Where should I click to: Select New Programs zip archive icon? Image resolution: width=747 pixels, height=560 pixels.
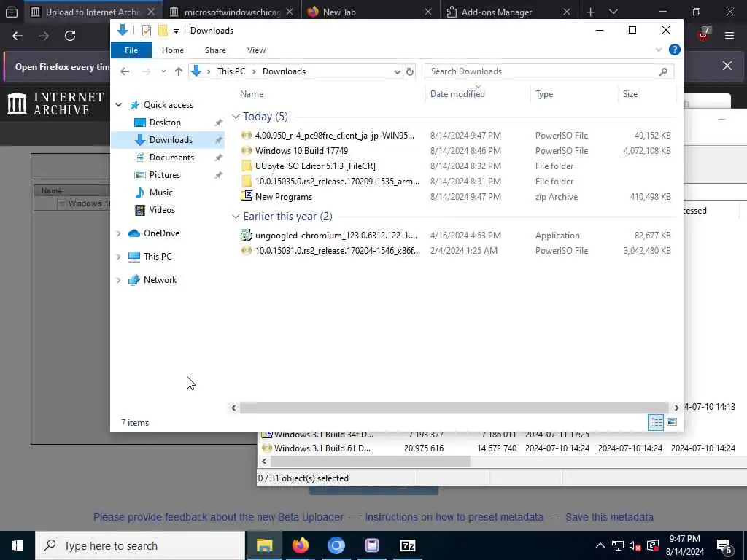tap(247, 197)
